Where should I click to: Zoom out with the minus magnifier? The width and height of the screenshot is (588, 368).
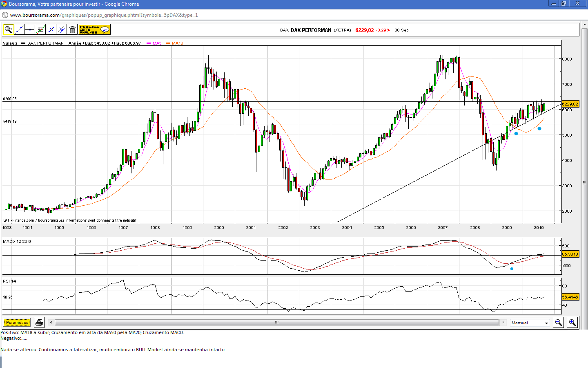point(559,323)
